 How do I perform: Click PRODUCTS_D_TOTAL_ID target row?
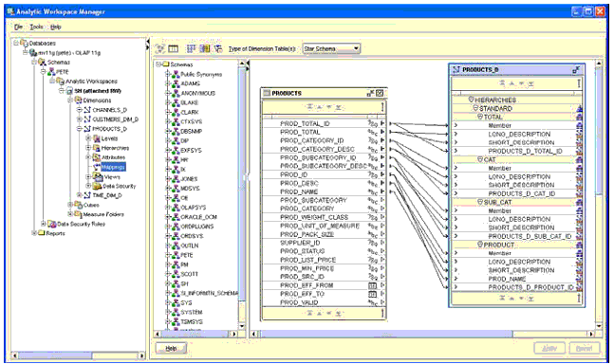pos(517,151)
